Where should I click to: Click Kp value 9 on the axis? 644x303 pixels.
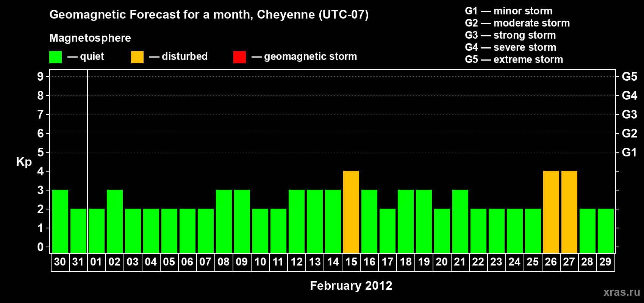click(41, 77)
